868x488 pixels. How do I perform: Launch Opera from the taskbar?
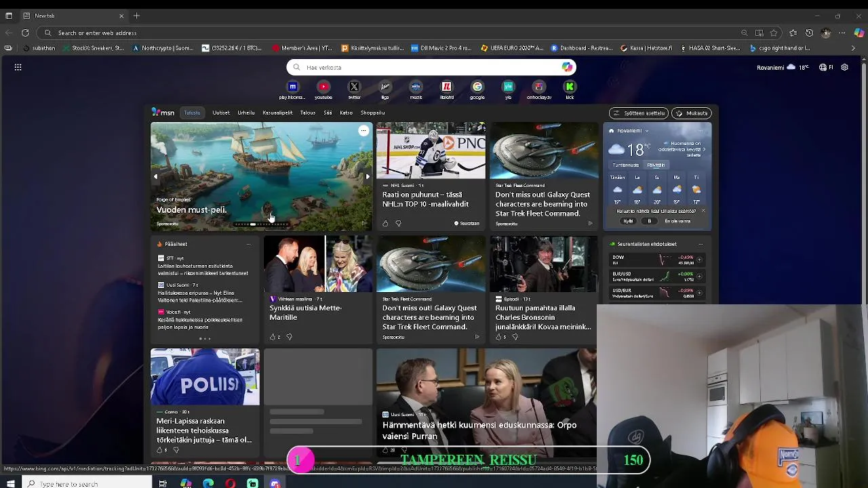click(231, 483)
